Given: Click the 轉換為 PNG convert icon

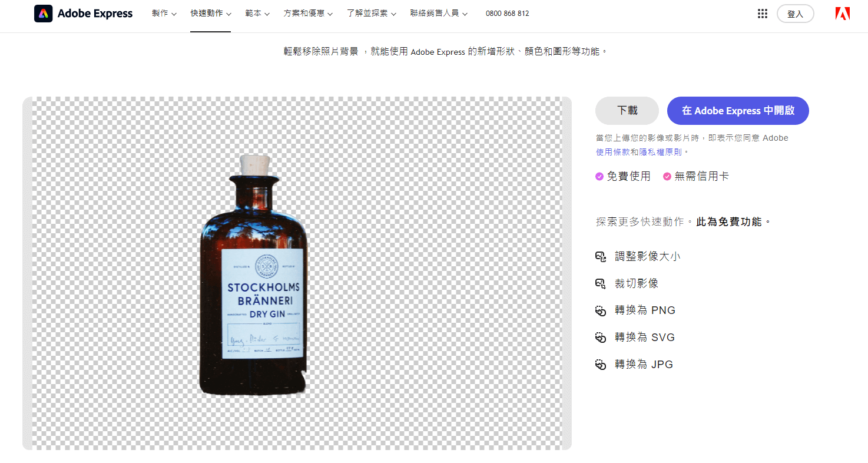Looking at the screenshot, I should (600, 310).
